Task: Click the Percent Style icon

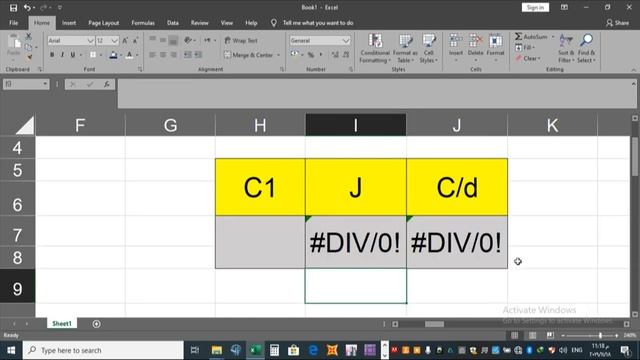Action: coord(311,55)
